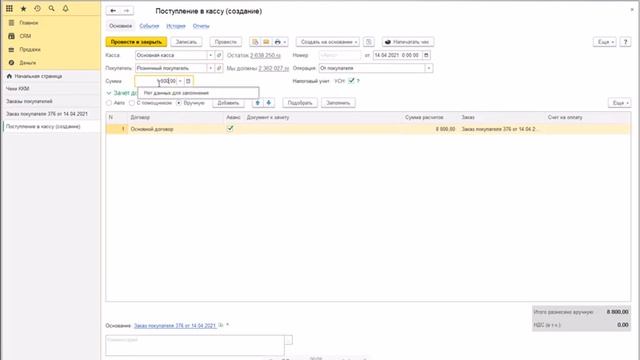Select the С помощником radio button
This screenshot has height=360, width=640.
(132, 103)
